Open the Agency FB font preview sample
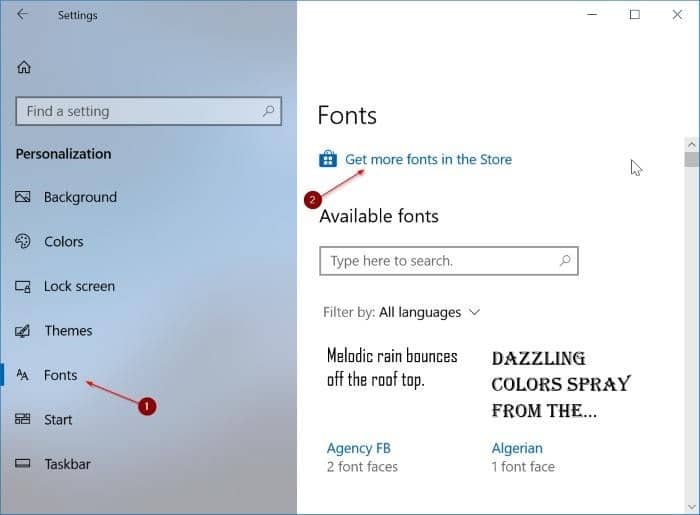This screenshot has height=515, width=700. click(392, 368)
